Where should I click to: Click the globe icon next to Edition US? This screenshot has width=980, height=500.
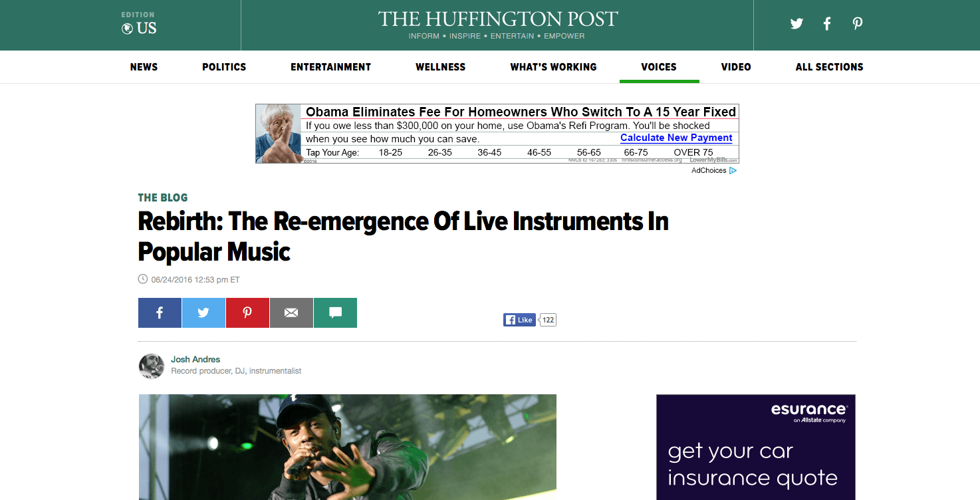tap(126, 27)
